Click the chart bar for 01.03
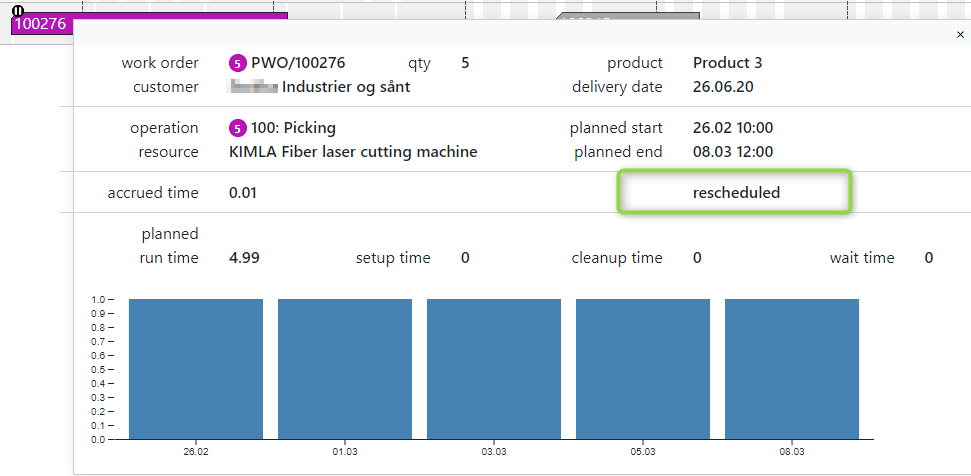The width and height of the screenshot is (971, 476). [345, 368]
